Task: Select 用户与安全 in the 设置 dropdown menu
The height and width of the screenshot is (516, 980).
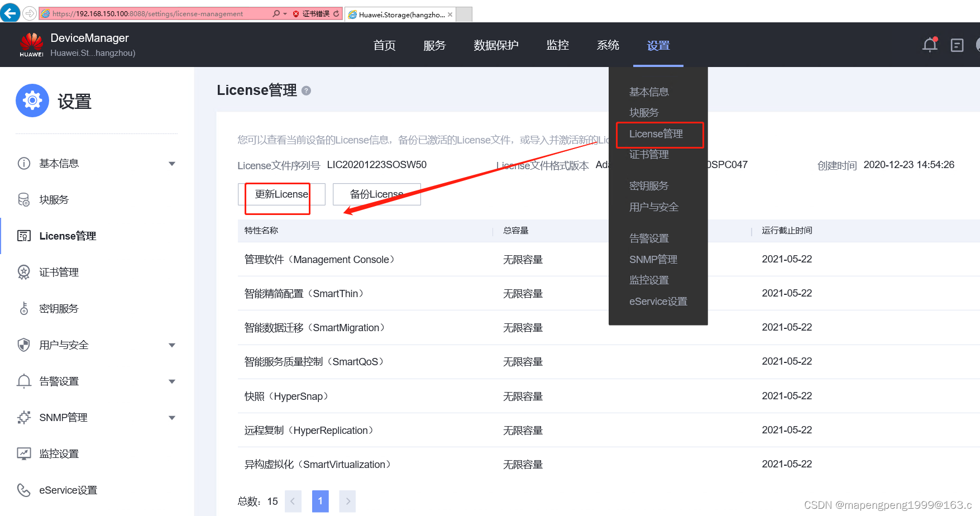Action: (x=654, y=207)
